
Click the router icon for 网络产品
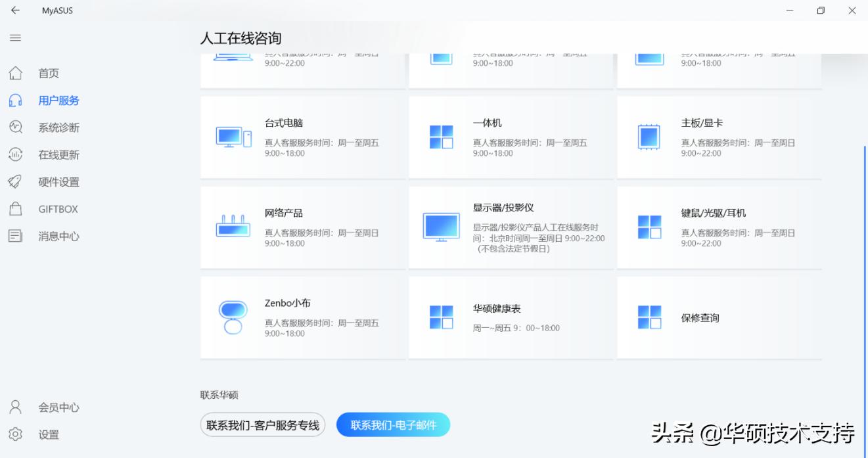tap(233, 224)
